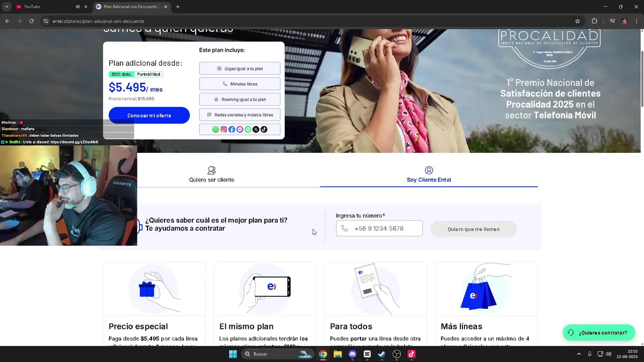Select the Plan Adicional con Descuento tab
This screenshot has width=644, height=362.
[132, 7]
